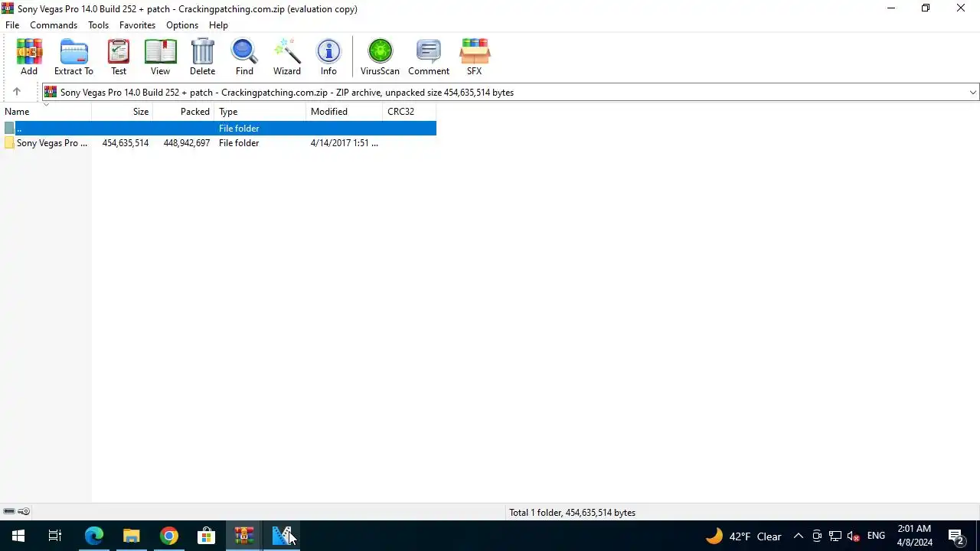This screenshot has height=551, width=980.
Task: Show hidden system tray icons
Action: tap(799, 536)
